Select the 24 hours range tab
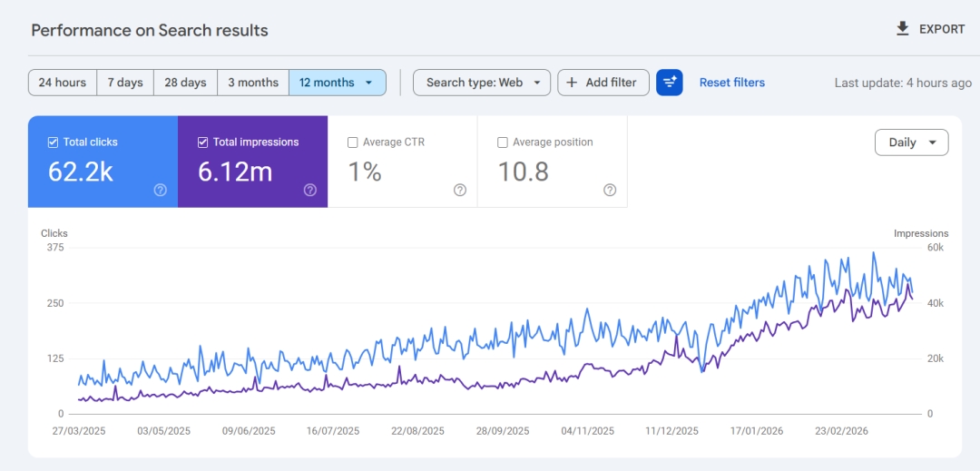This screenshot has width=980, height=471. point(63,83)
